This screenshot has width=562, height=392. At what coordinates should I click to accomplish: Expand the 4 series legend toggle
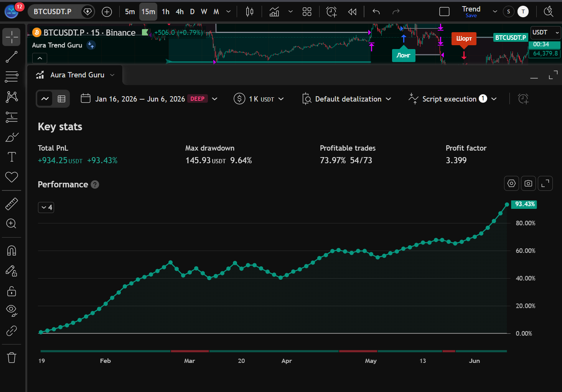coord(46,207)
